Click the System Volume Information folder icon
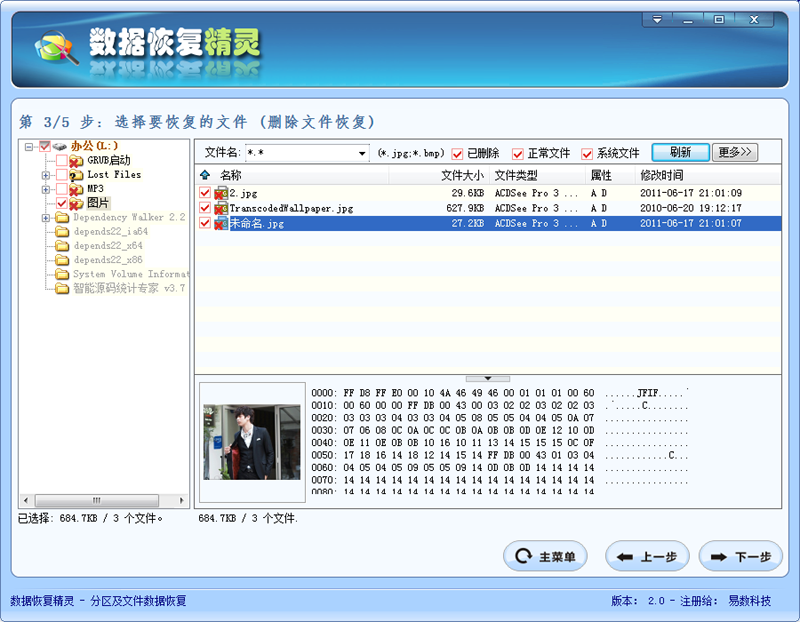Image resolution: width=800 pixels, height=622 pixels. click(62, 275)
